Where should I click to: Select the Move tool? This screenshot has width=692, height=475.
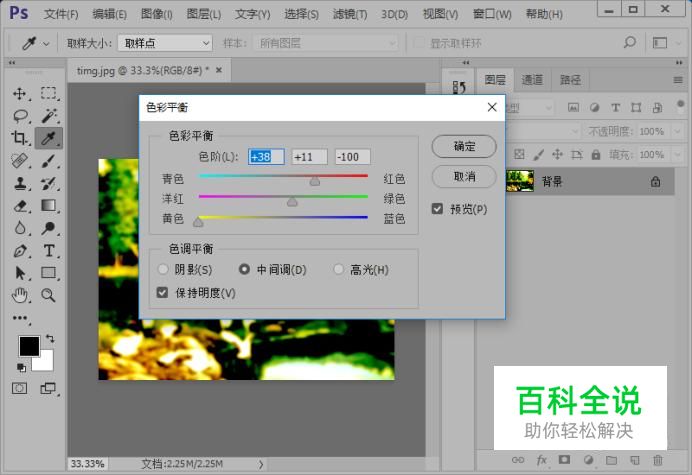[x=19, y=94]
